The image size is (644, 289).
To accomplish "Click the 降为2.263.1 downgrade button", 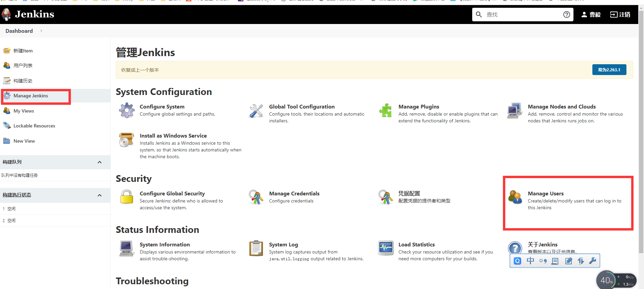I will tap(609, 70).
